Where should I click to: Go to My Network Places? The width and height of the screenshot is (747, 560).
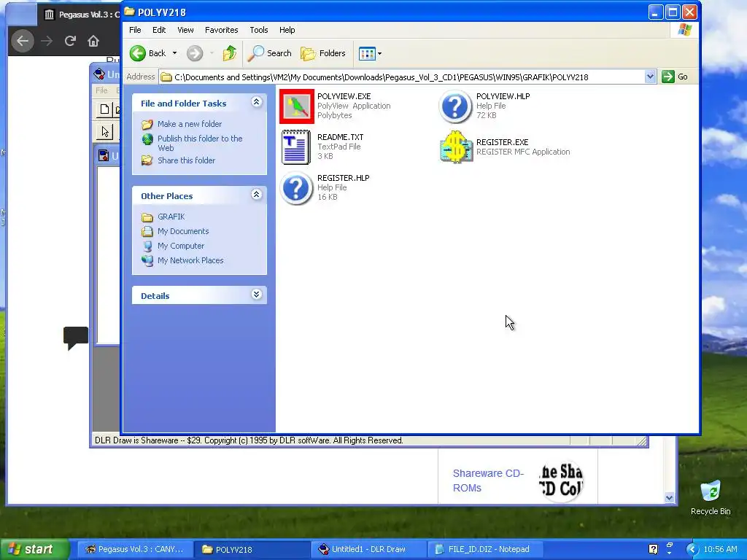(190, 260)
